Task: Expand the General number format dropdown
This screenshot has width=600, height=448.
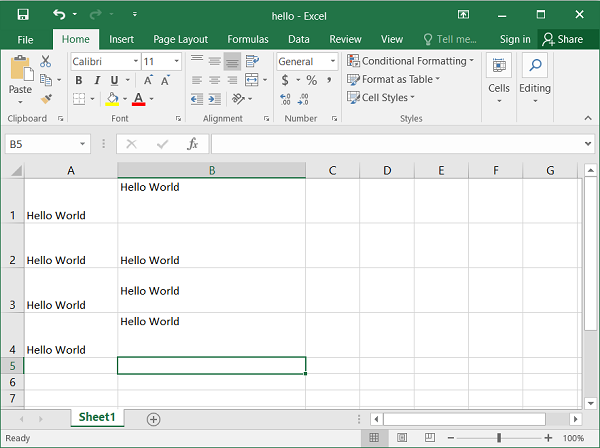Action: point(333,61)
